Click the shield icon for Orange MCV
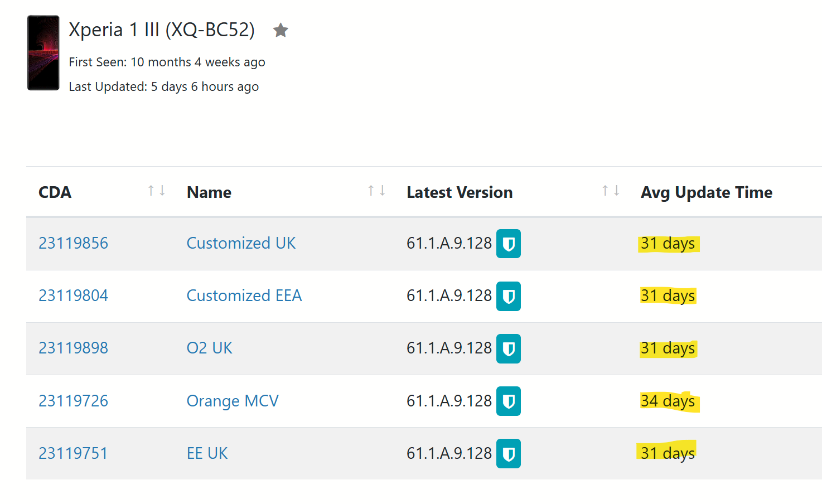The height and width of the screenshot is (504, 822). (509, 401)
